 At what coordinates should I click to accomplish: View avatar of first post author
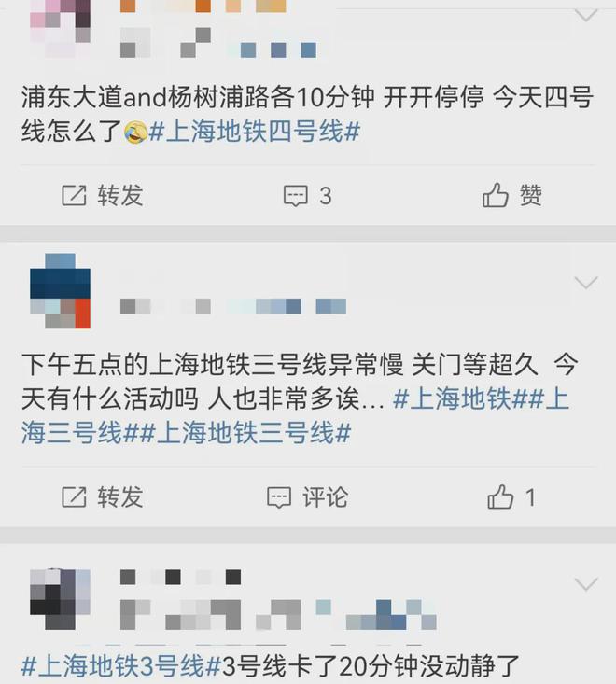(61, 28)
